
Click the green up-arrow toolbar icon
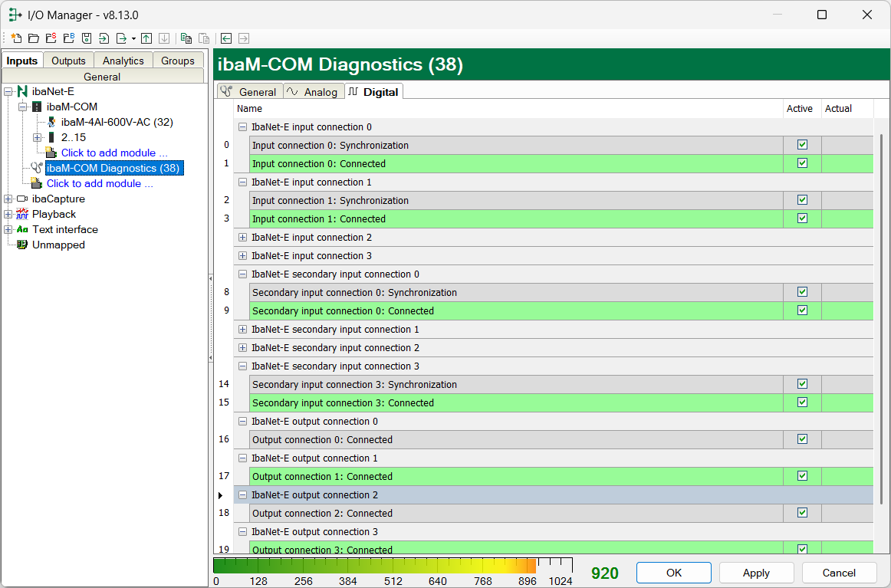coord(146,38)
